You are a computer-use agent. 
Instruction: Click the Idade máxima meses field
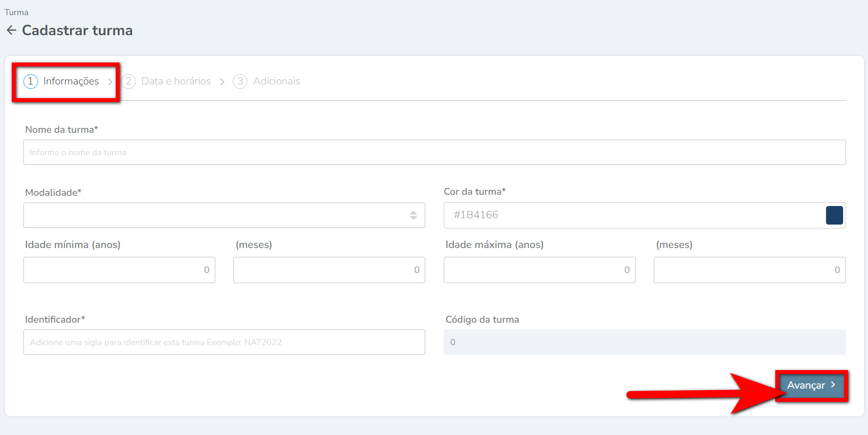pyautogui.click(x=749, y=270)
